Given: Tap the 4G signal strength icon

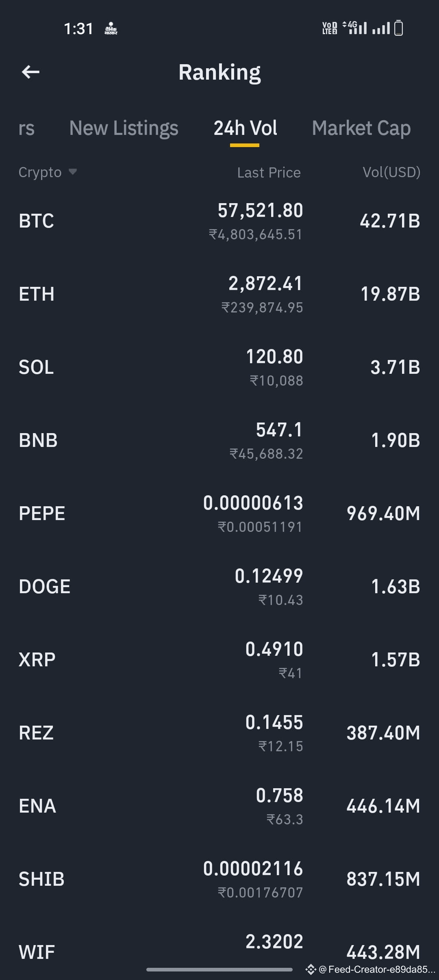Looking at the screenshot, I should click(355, 28).
